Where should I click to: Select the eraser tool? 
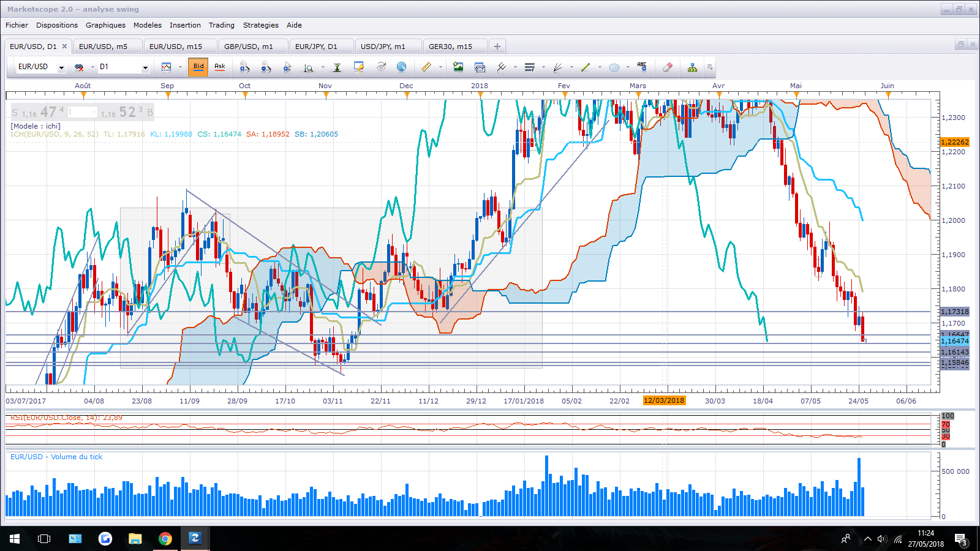(668, 67)
